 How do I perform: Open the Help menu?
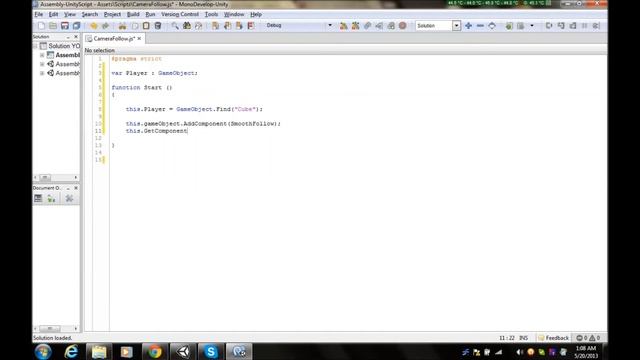[x=256, y=14]
